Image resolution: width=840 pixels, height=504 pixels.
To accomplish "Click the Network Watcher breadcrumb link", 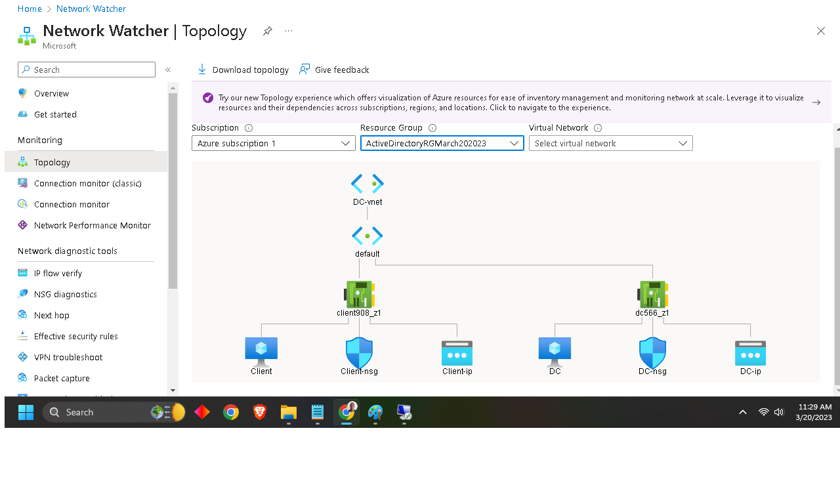I will click(x=91, y=9).
